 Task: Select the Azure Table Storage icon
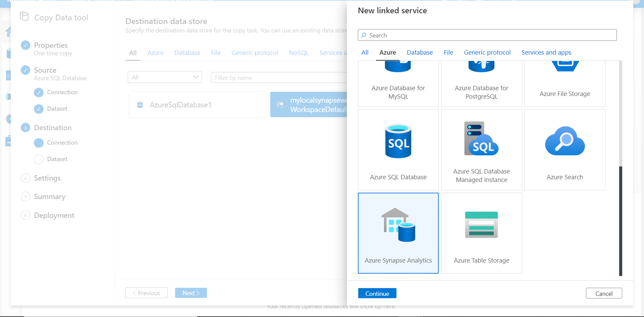(x=481, y=225)
